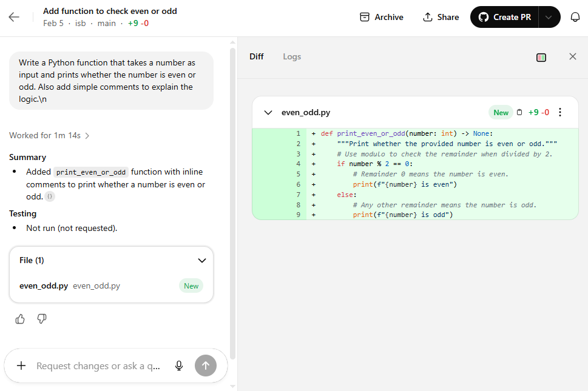Click the Archive button
The height and width of the screenshot is (391, 588).
click(x=382, y=17)
